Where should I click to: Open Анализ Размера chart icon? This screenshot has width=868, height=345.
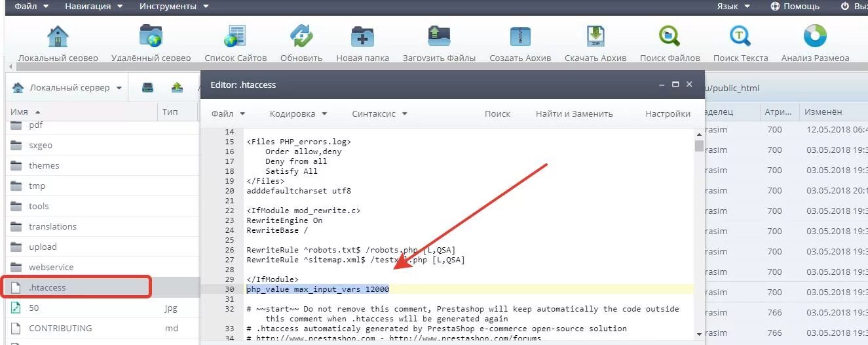[815, 35]
